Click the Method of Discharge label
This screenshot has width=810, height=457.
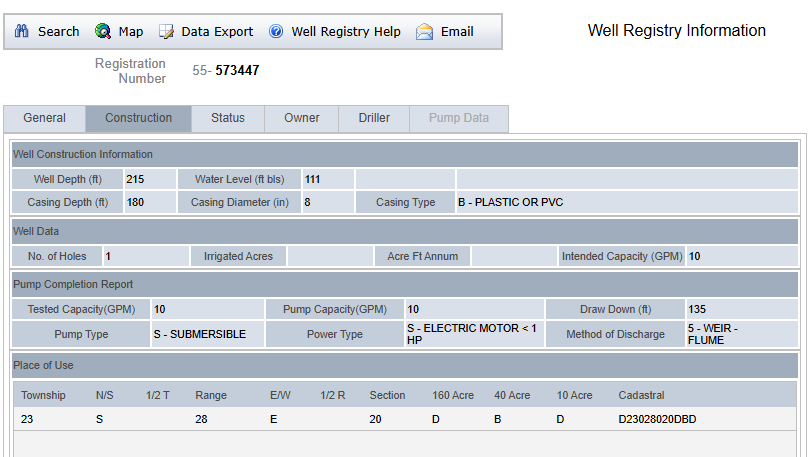pyautogui.click(x=615, y=335)
